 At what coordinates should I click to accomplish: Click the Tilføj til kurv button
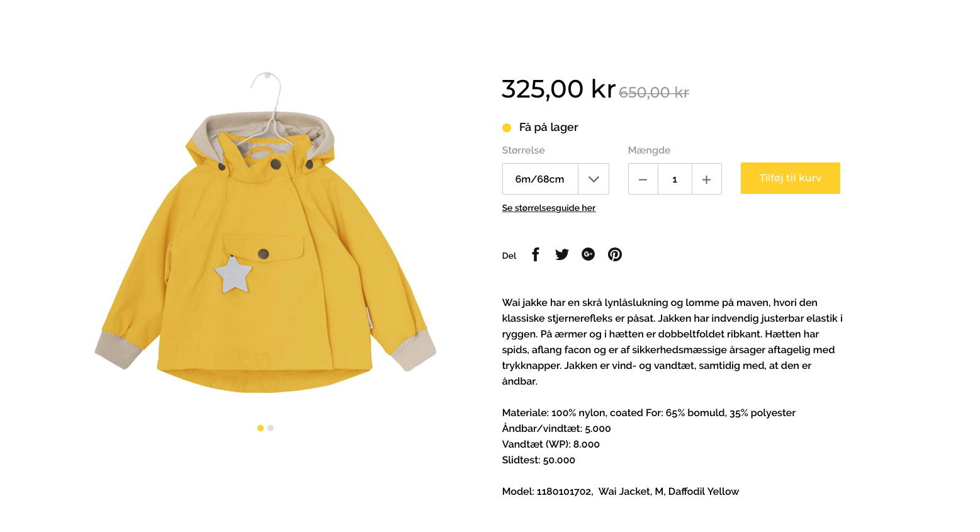791,178
